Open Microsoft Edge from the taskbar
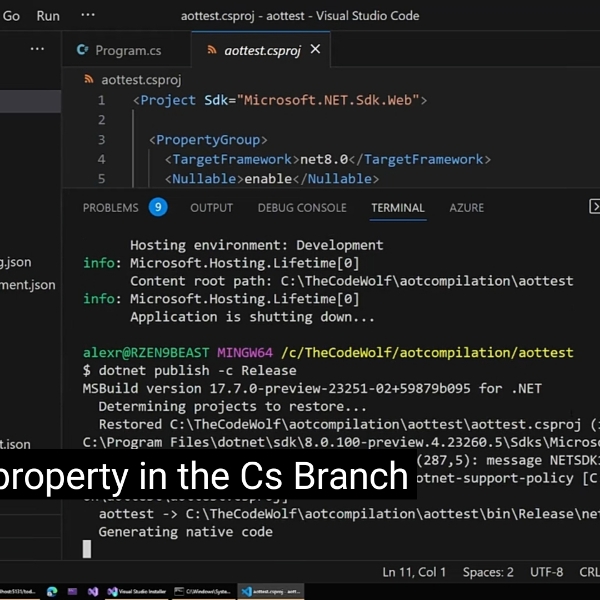This screenshot has height=600, width=600. point(52,592)
